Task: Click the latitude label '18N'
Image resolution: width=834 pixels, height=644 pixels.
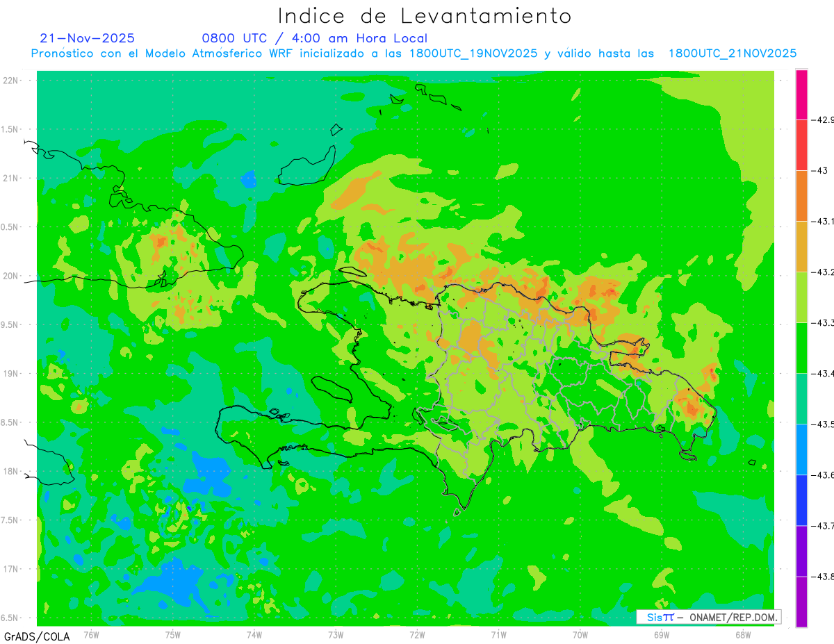Action: [x=10, y=471]
